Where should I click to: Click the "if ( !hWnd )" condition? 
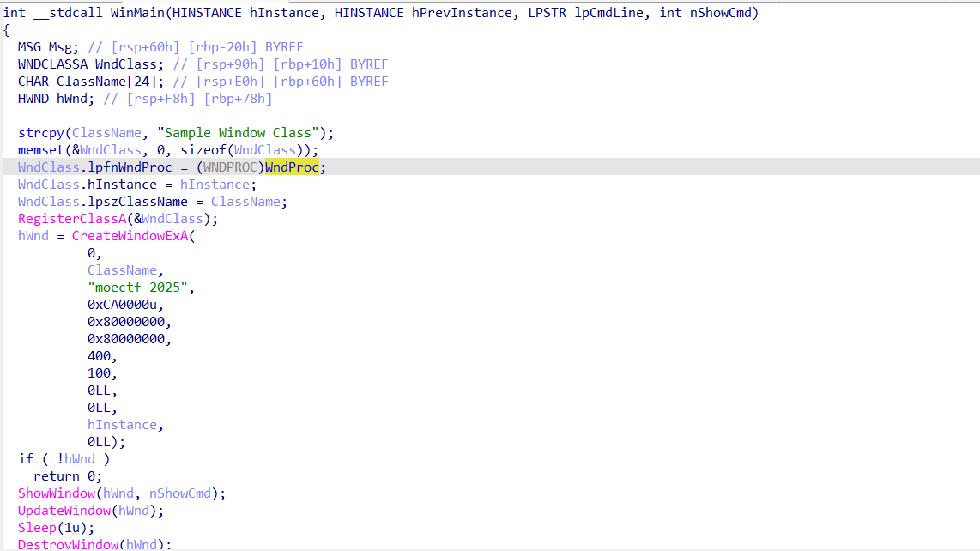point(64,459)
